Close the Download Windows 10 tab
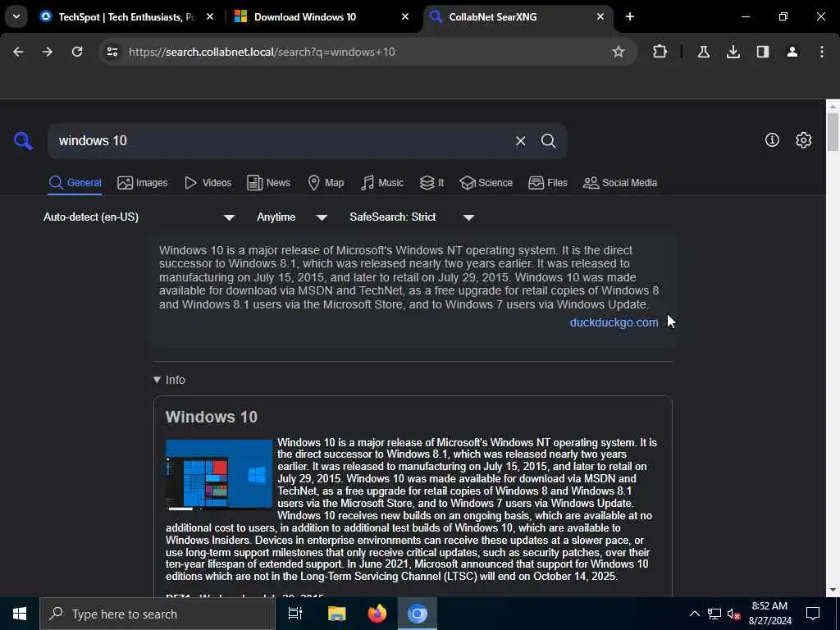 (x=405, y=16)
